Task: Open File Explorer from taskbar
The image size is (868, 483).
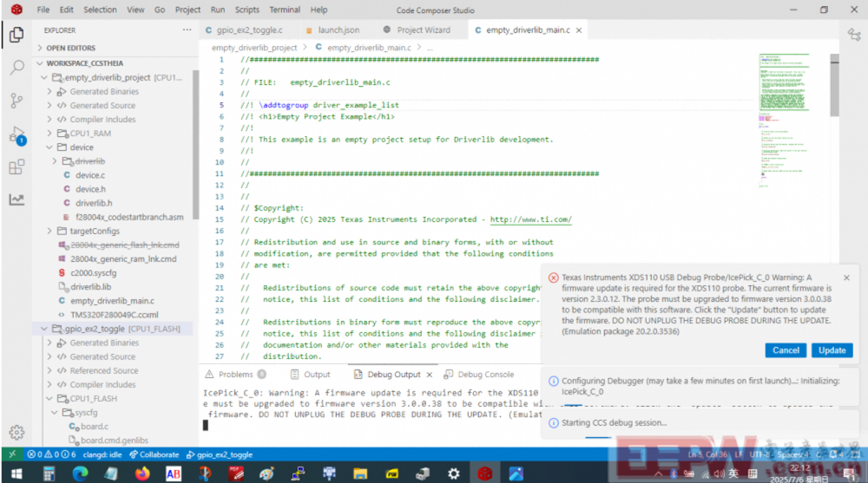Action: tap(360, 473)
